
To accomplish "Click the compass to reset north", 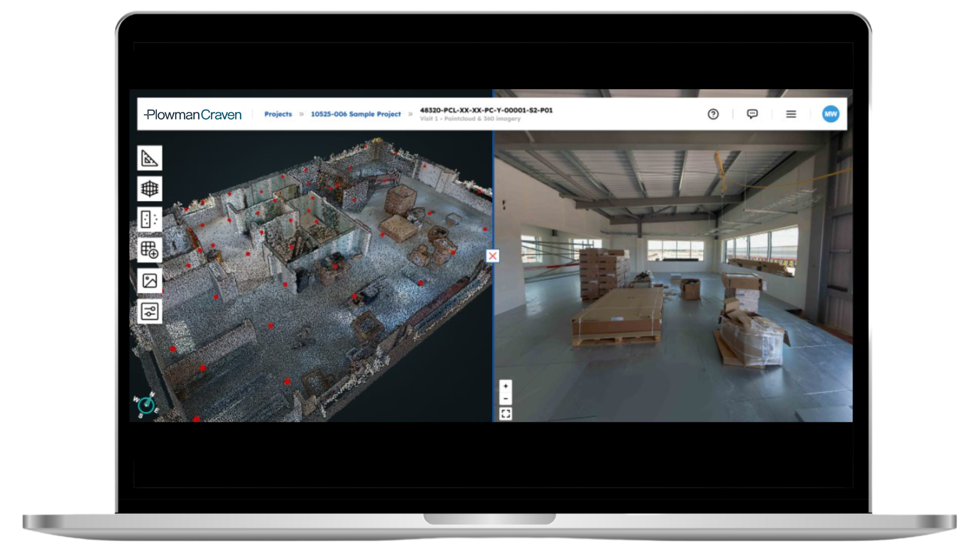I will (x=146, y=405).
